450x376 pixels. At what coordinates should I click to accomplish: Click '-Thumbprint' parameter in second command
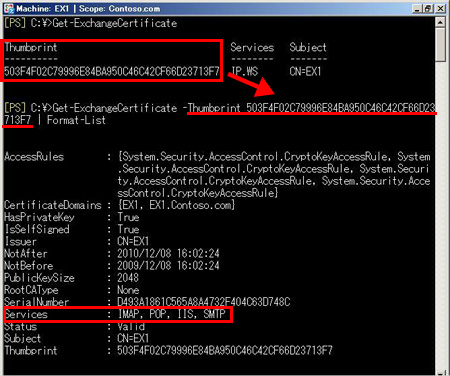[x=211, y=108]
